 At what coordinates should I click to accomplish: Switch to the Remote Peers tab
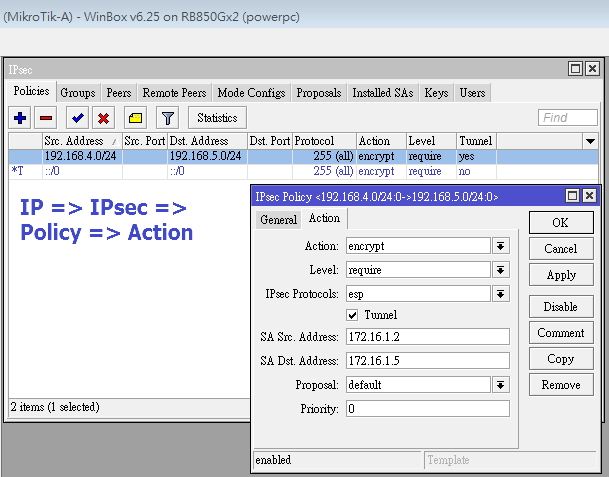tap(174, 93)
